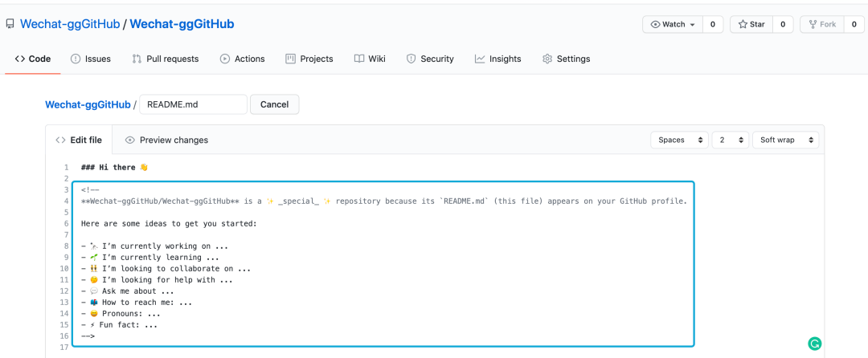The image size is (868, 358).
Task: Click the line 'I'm currently working on ...'
Action: pyautogui.click(x=154, y=246)
